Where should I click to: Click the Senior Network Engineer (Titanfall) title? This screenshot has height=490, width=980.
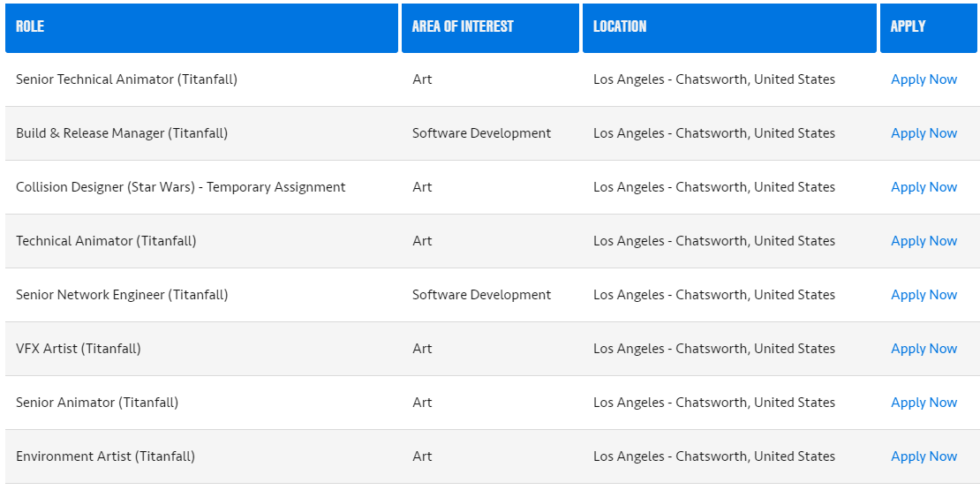pyautogui.click(x=122, y=295)
